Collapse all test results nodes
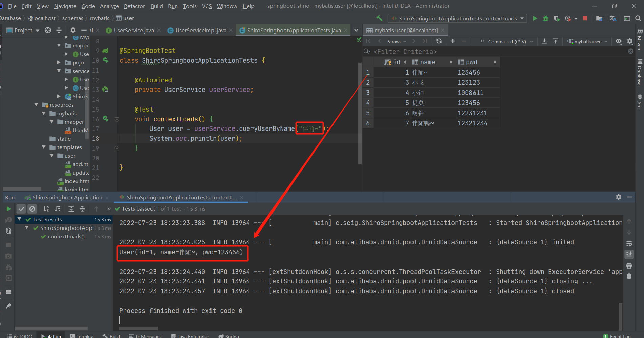The width and height of the screenshot is (644, 338). click(x=82, y=209)
